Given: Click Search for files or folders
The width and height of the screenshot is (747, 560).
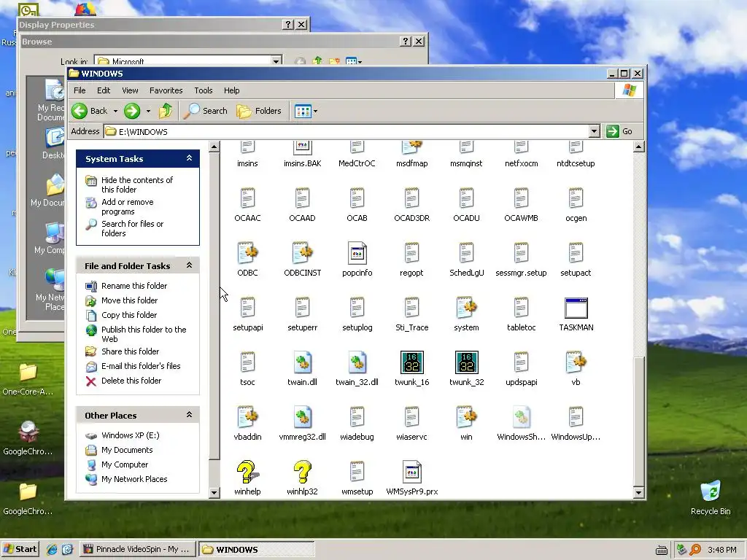Looking at the screenshot, I should pos(133,228).
